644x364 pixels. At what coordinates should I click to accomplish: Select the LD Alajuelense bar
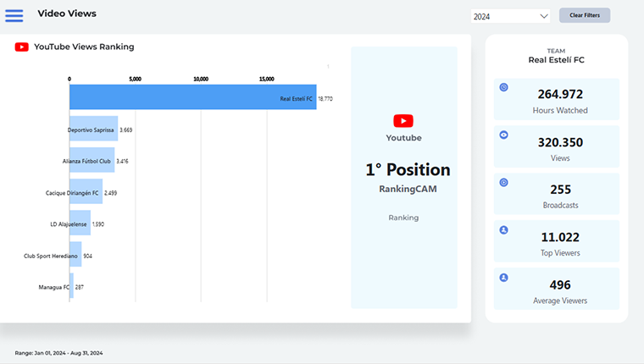80,223
